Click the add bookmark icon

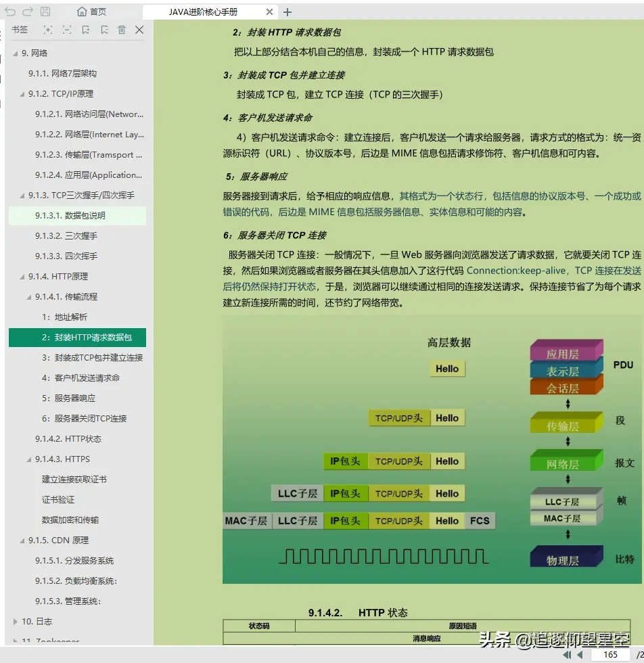86,30
